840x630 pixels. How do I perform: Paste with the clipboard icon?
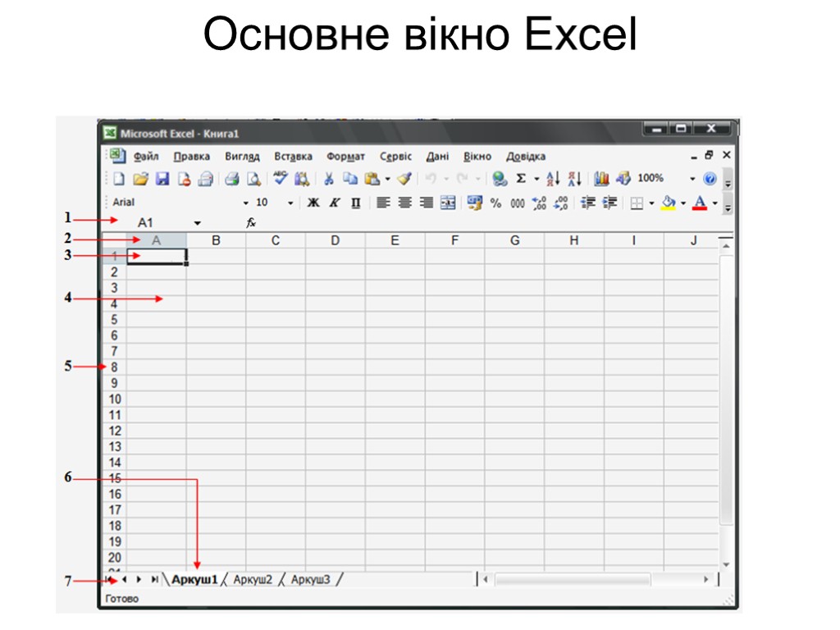(372, 179)
